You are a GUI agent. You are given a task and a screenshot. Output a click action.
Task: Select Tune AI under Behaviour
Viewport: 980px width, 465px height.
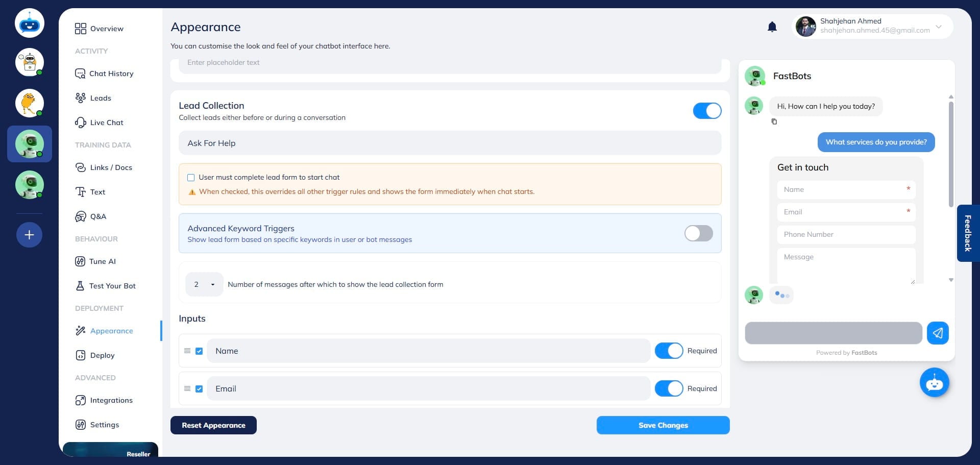pos(103,261)
